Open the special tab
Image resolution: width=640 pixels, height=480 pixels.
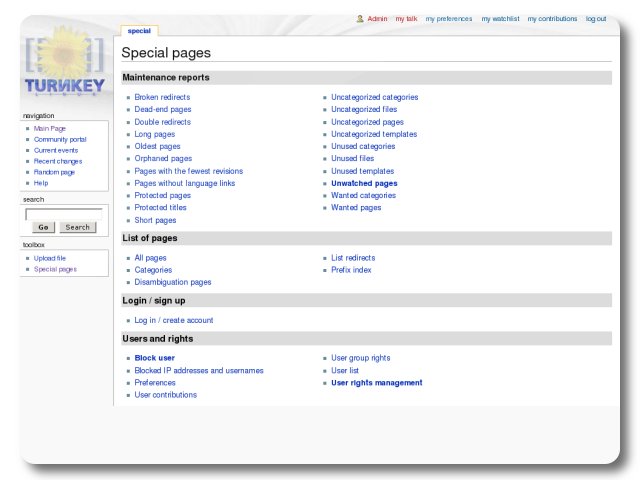139,31
